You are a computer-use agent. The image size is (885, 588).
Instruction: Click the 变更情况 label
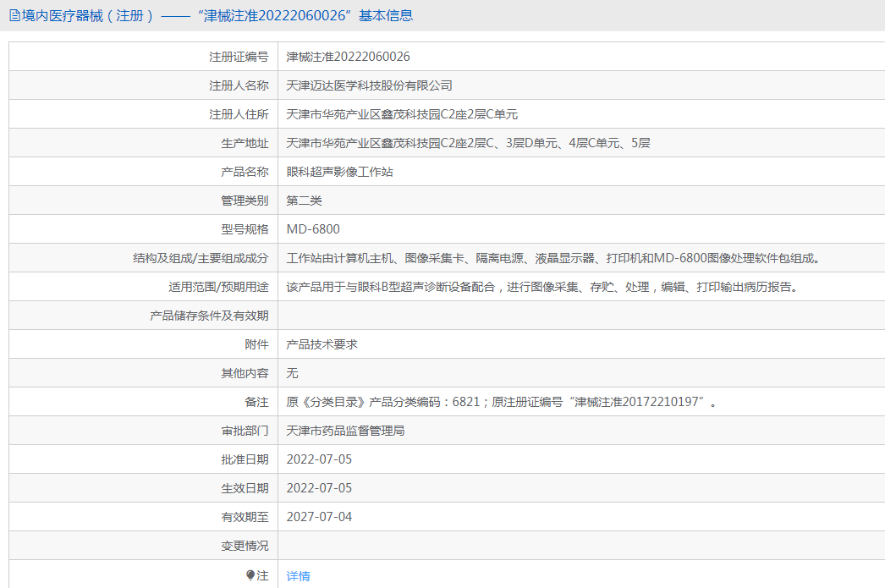[245, 546]
